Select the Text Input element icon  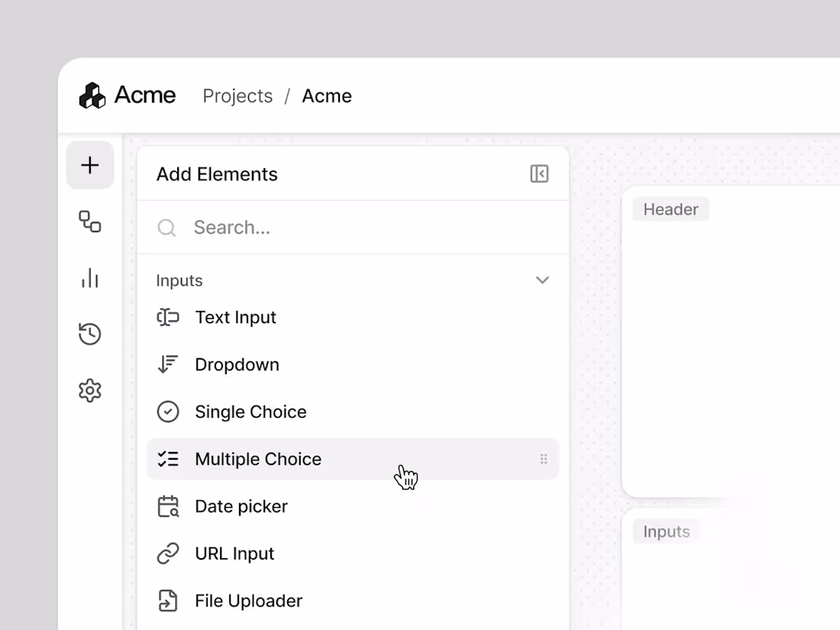coord(168,317)
